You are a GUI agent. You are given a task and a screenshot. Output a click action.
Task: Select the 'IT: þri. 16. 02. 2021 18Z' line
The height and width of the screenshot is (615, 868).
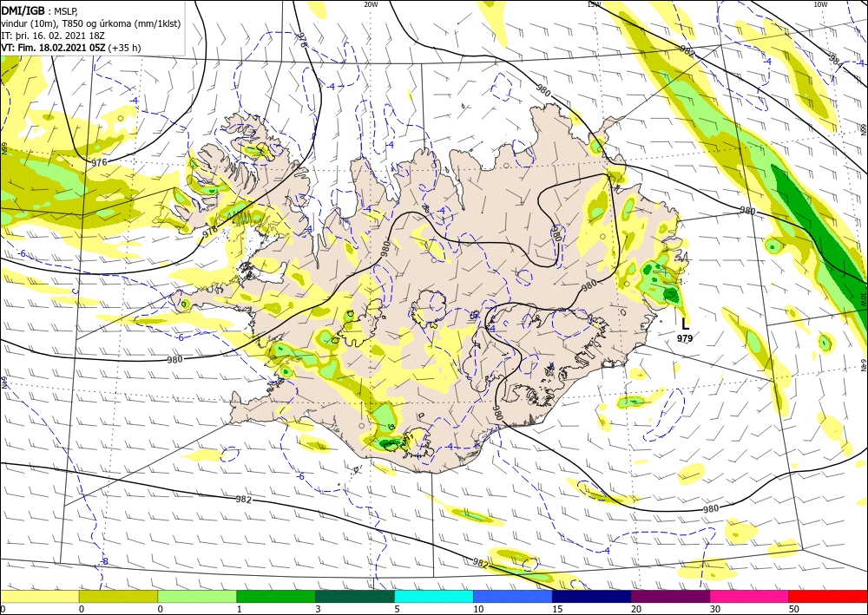coord(54,36)
